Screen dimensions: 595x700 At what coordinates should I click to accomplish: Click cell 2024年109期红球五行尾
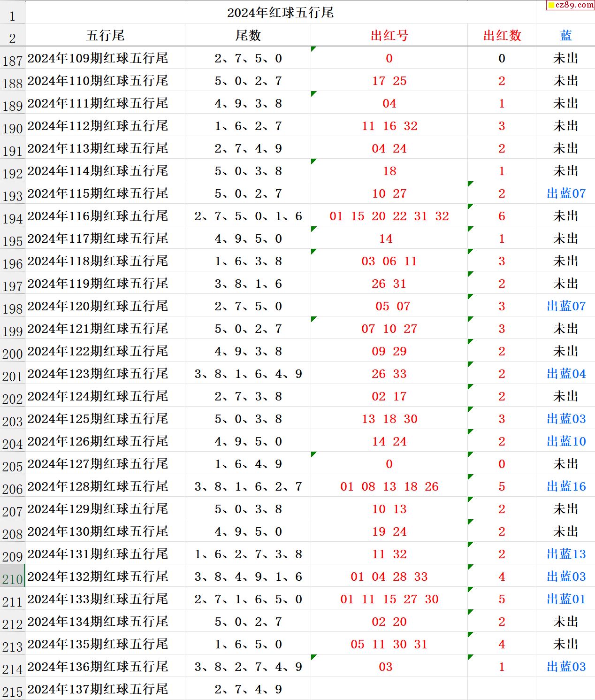tap(105, 58)
